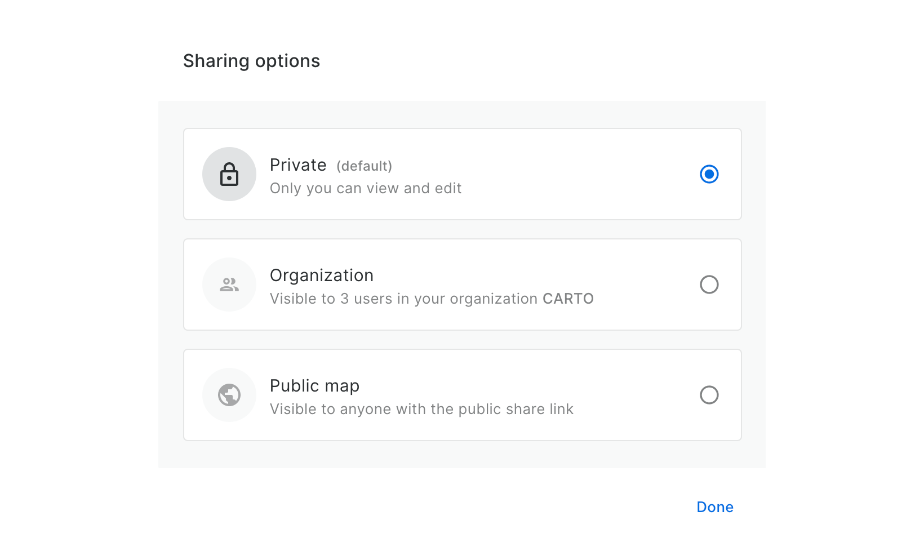Click the lock icon for Private
This screenshot has width=924, height=560.
pyautogui.click(x=229, y=174)
